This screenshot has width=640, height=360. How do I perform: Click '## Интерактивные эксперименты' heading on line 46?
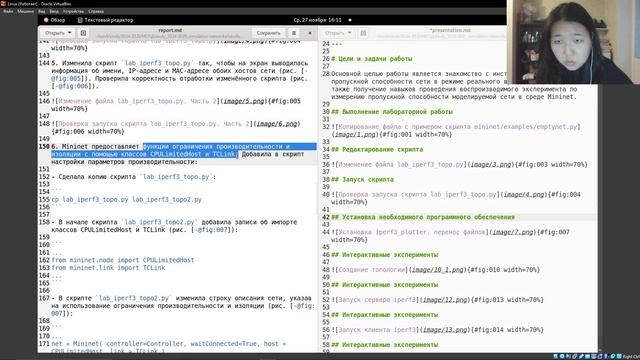pyautogui.click(x=384, y=255)
